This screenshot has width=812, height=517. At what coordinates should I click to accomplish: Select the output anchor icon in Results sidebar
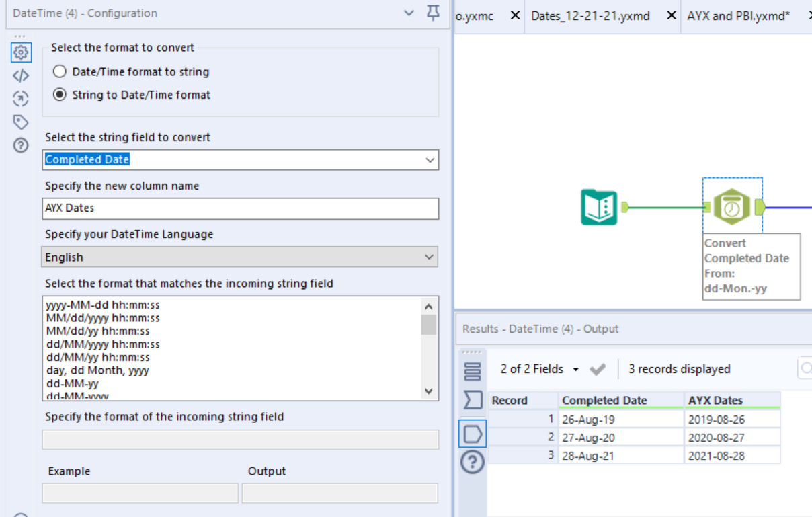point(473,434)
